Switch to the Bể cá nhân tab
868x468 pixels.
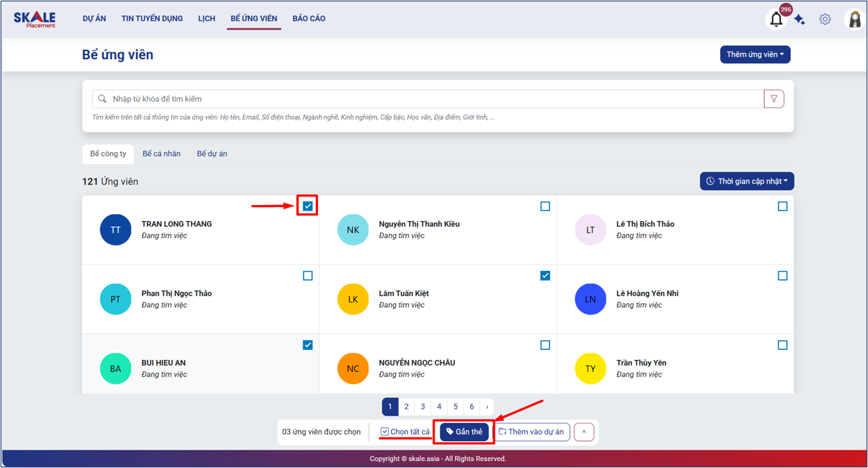[161, 153]
